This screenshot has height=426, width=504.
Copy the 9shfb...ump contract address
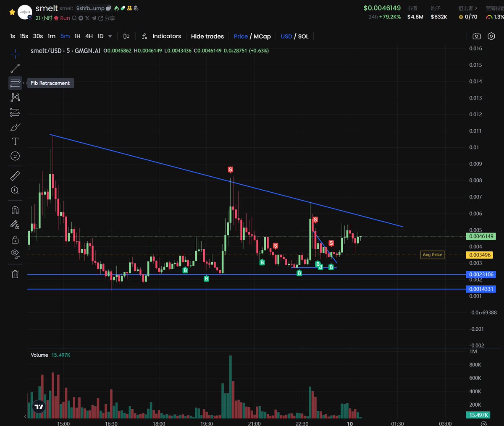[x=108, y=8]
